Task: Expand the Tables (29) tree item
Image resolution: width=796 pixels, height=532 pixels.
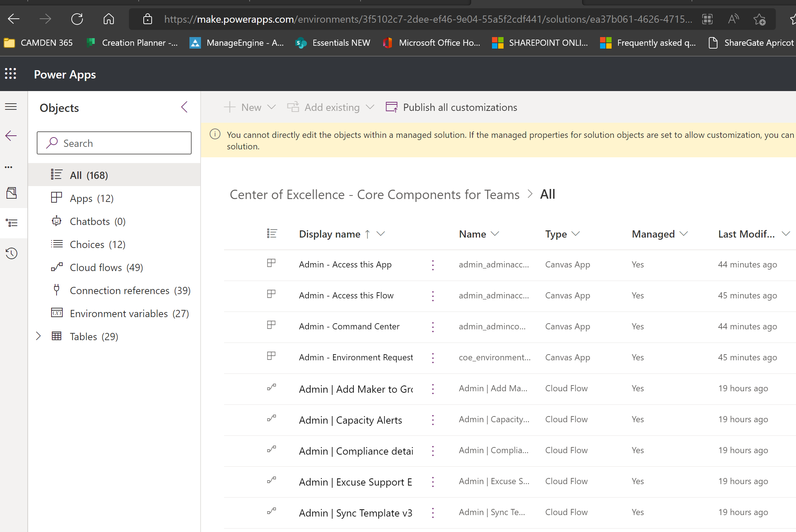Action: pos(39,336)
